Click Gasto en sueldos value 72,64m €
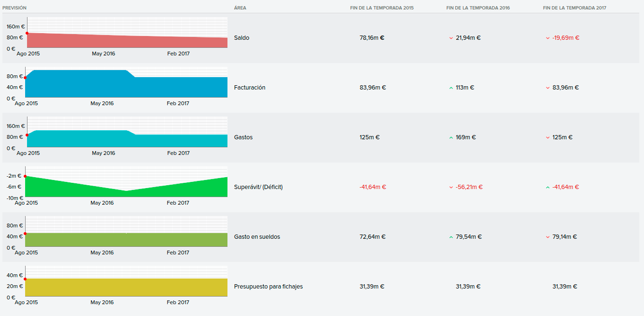Image resolution: width=644 pixels, height=316 pixels. point(372,237)
